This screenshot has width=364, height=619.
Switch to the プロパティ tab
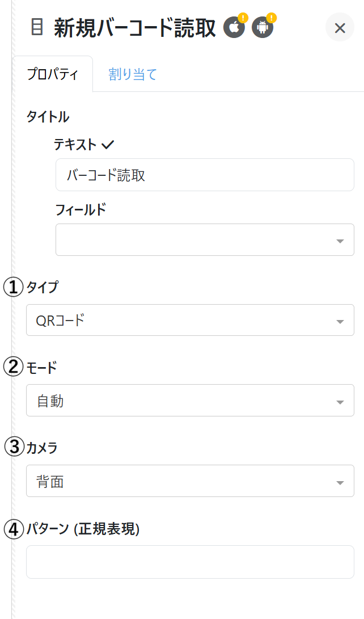(x=53, y=74)
